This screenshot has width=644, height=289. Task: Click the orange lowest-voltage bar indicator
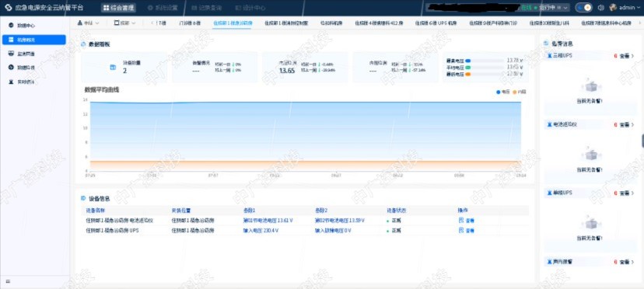coord(467,75)
